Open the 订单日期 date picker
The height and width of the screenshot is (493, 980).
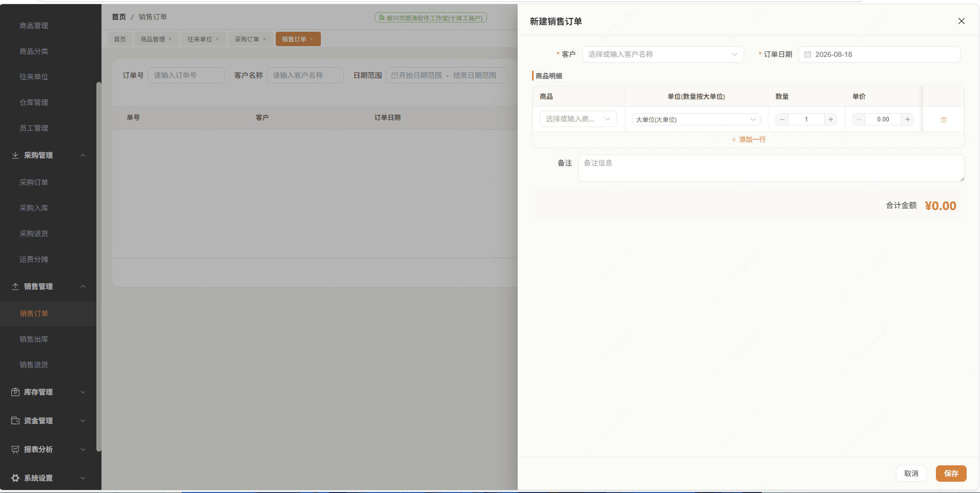tap(879, 54)
